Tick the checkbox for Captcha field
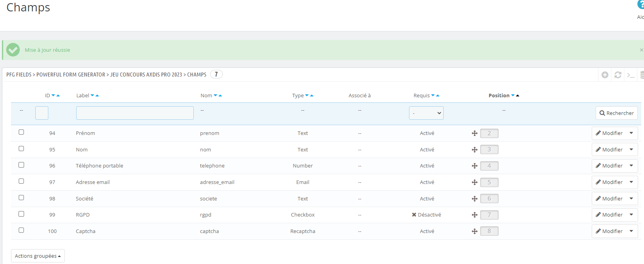The height and width of the screenshot is (264, 644). click(21, 230)
